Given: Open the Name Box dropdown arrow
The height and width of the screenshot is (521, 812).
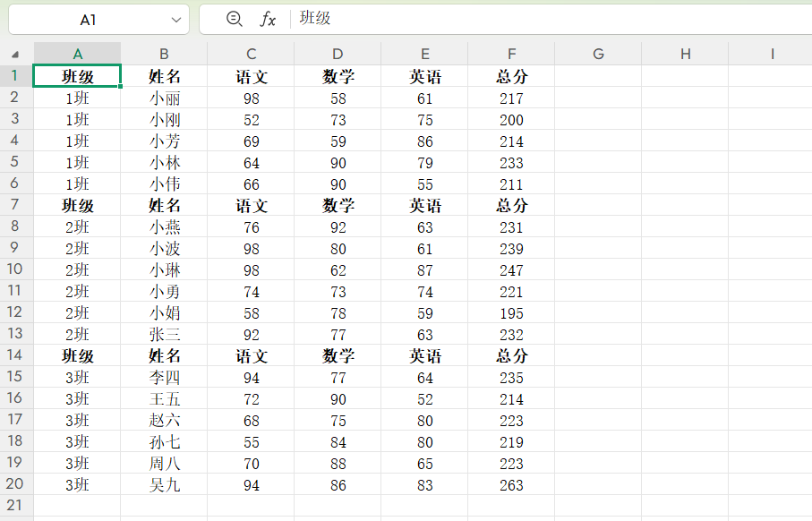Looking at the screenshot, I should pos(175,19).
